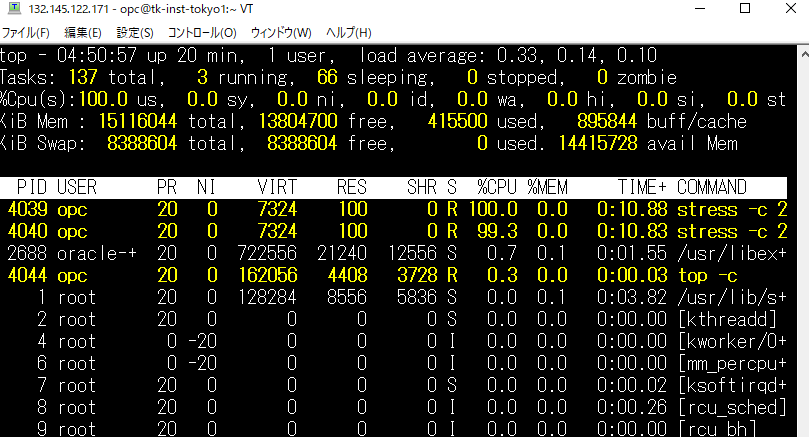Screen dimensions: 809x437
Task: Open the ファイル(F) menu
Action: tap(25, 33)
